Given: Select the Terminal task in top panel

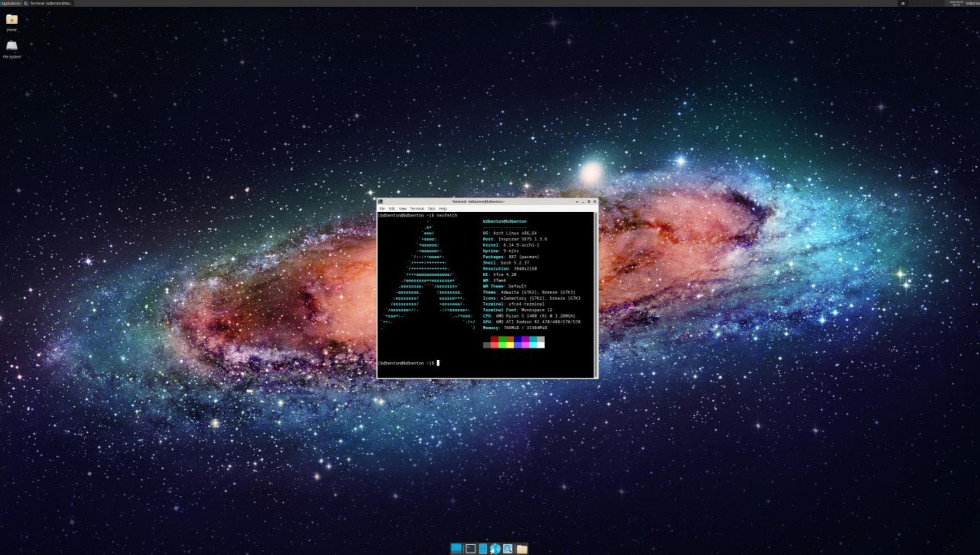Looking at the screenshot, I should pyautogui.click(x=48, y=3).
